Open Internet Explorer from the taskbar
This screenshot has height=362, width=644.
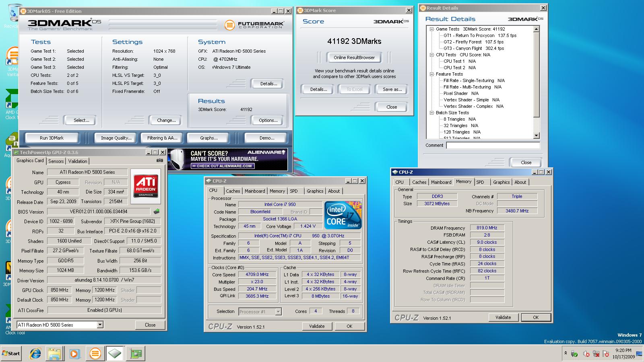[36, 354]
